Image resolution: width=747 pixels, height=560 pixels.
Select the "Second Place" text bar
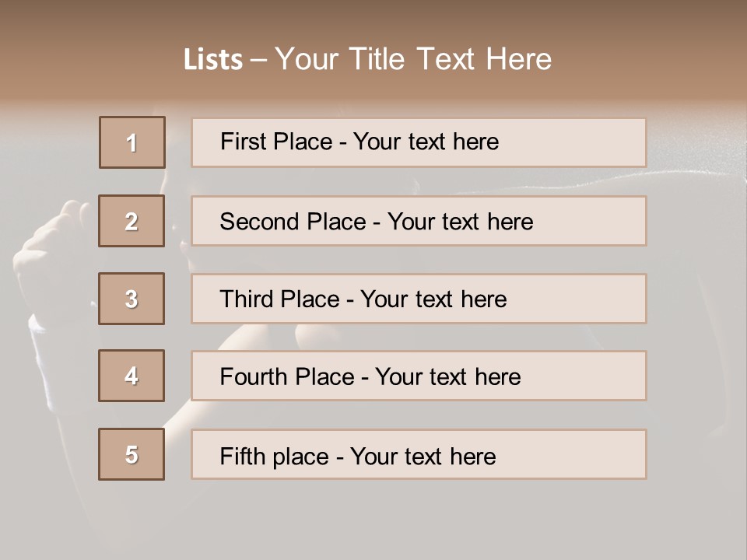coord(419,221)
